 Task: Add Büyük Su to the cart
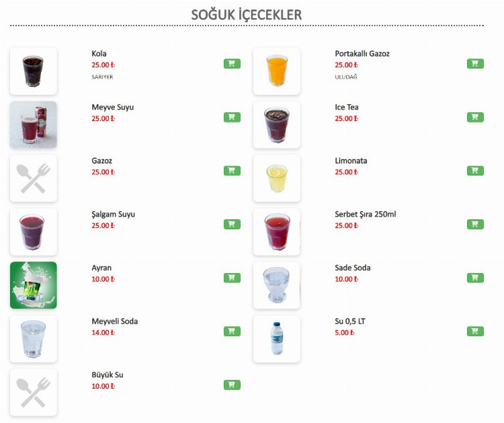click(232, 385)
